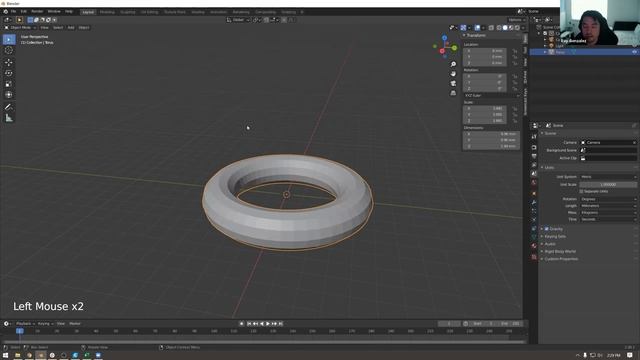Expand the Custom Properties panel
Image resolution: width=640 pixels, height=360 pixels.
560,259
